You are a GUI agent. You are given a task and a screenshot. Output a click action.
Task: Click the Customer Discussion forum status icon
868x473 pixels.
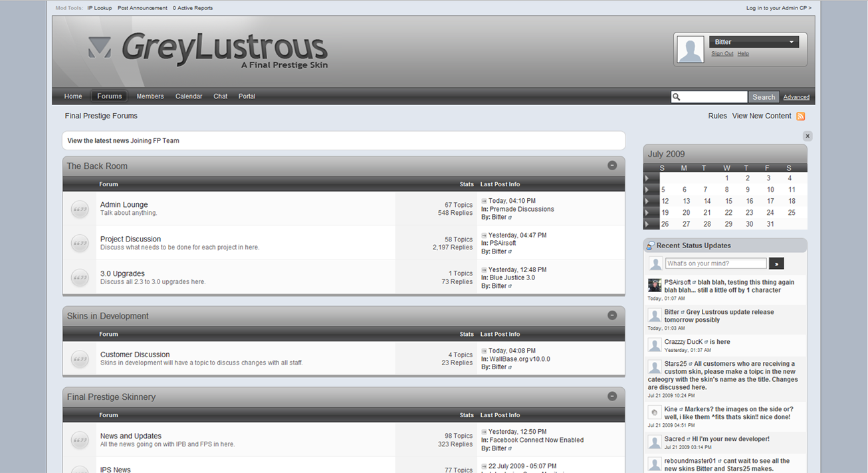pyautogui.click(x=80, y=359)
